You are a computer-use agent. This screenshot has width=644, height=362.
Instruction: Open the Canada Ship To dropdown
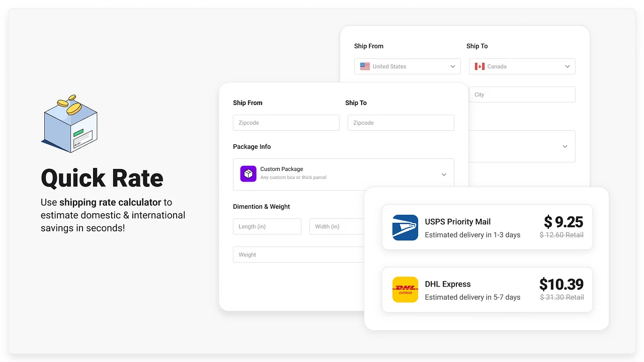pos(522,66)
